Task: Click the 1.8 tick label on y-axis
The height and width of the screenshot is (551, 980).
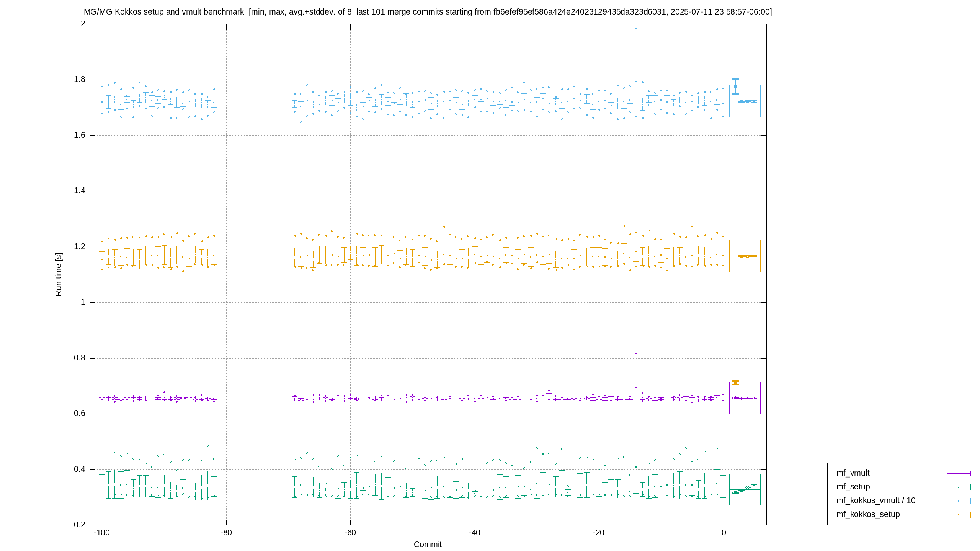Action: click(80, 80)
